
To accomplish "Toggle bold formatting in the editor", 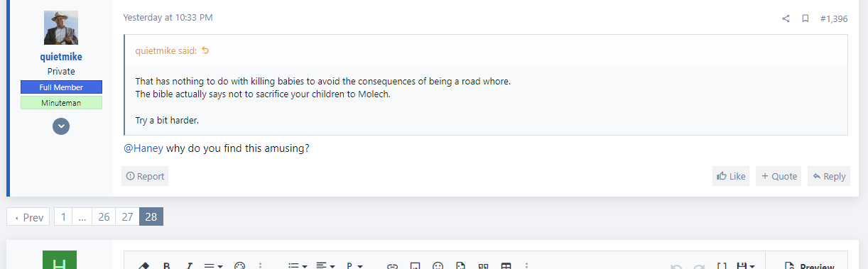I will tap(167, 266).
